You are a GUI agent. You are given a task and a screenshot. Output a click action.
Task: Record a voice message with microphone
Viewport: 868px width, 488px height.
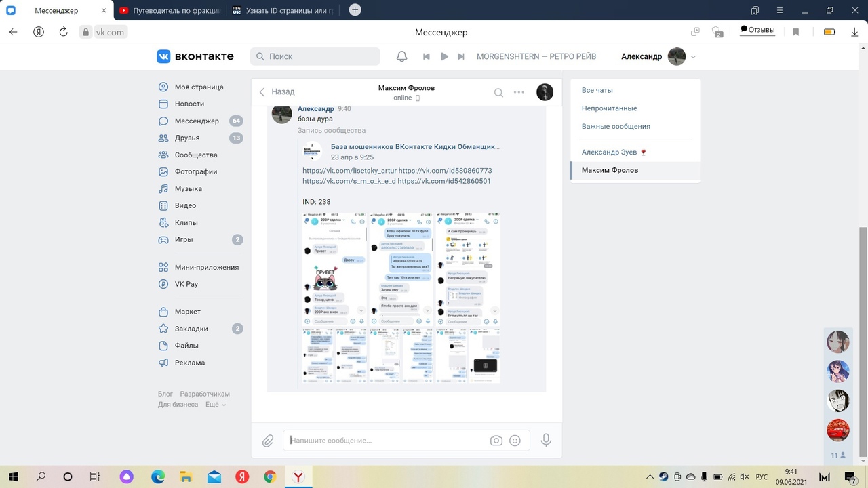pyautogui.click(x=546, y=441)
